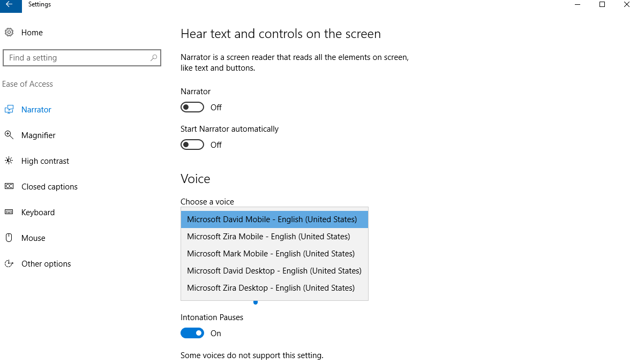Enable Start Narrator automatically toggle
Viewport: 637px width, 364px height.
pos(192,145)
